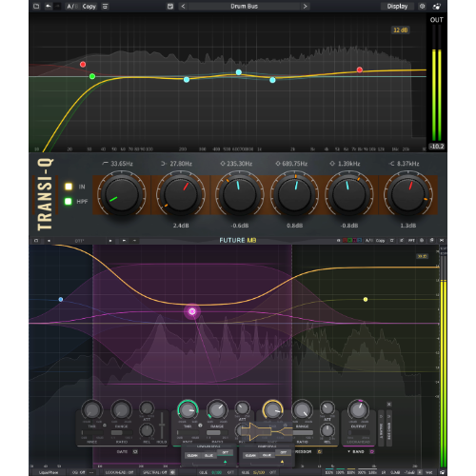
Task: Click the last icon in Future MB header
Action: pos(442,241)
